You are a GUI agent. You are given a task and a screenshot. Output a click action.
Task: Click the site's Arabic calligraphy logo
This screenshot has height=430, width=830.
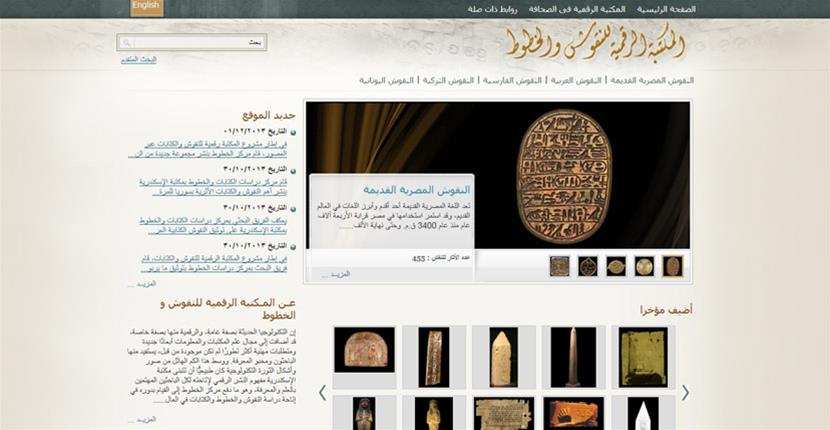(x=595, y=43)
